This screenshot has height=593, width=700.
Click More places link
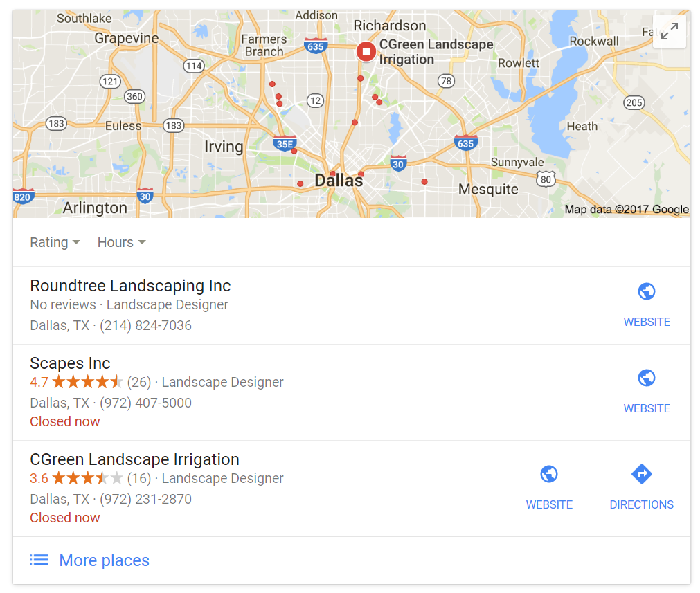104,560
